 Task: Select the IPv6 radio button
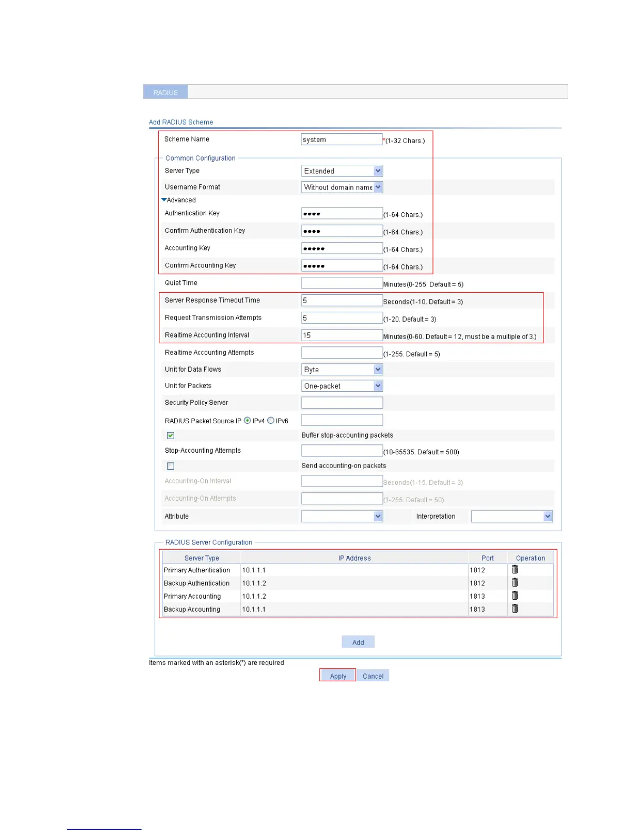[x=270, y=420]
